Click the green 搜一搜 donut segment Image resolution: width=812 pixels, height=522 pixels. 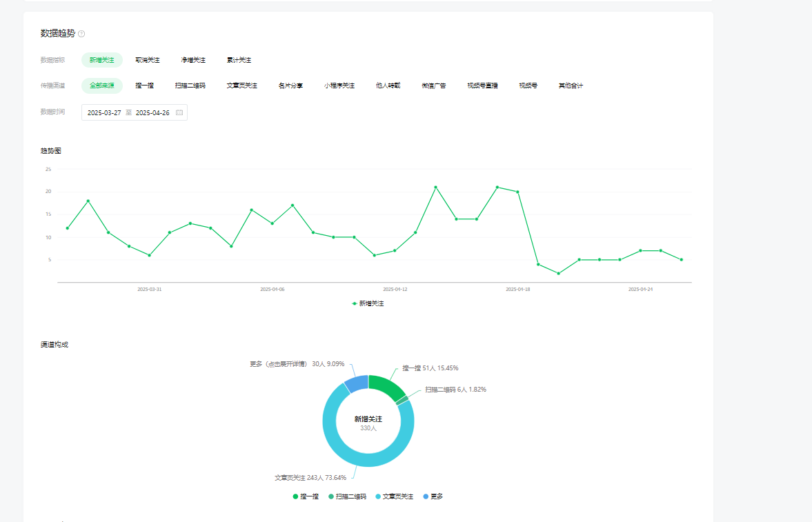[387, 386]
